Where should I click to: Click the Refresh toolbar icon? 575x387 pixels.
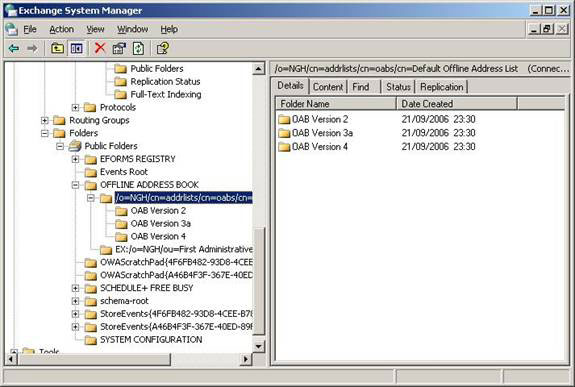tap(138, 48)
